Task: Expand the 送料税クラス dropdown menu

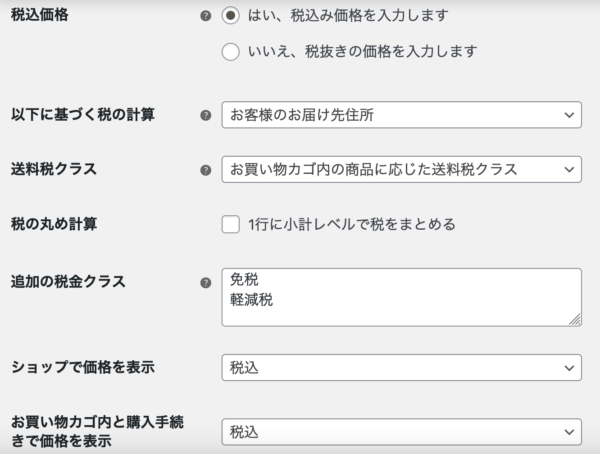Action: point(401,169)
